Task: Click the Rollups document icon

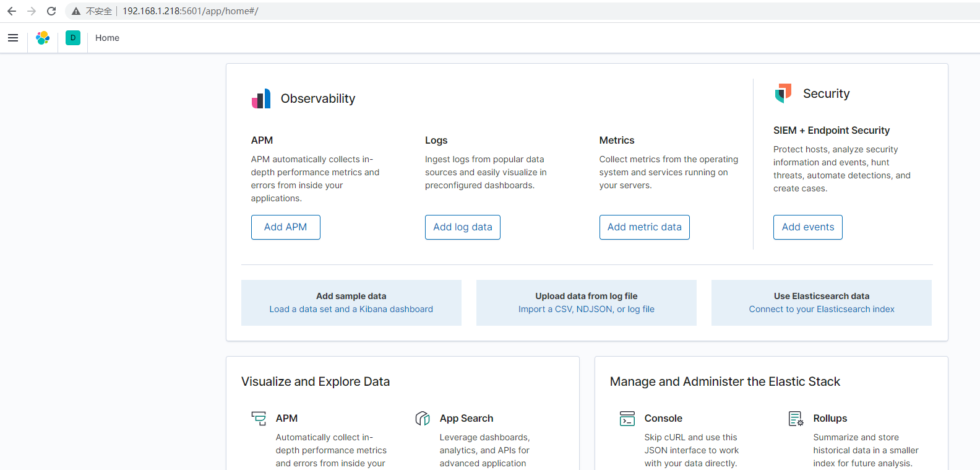Action: click(x=796, y=419)
